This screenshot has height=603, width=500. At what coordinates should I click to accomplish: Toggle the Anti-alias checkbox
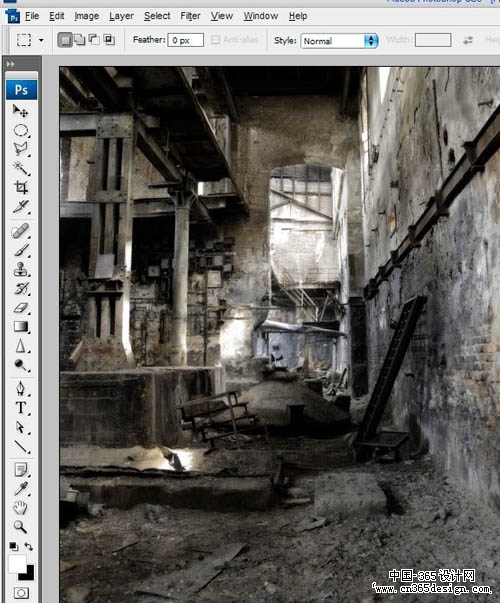point(215,40)
